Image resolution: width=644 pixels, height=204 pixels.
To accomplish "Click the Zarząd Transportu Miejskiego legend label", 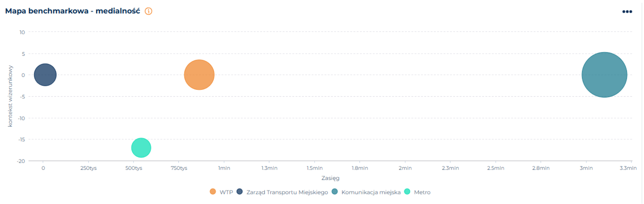I will click(287, 192).
